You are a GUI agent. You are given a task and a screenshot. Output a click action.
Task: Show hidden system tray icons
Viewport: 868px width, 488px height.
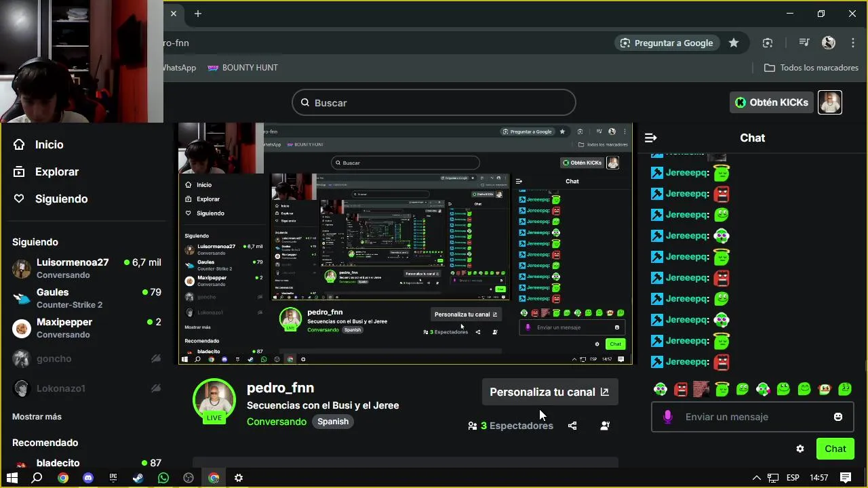pos(757,478)
